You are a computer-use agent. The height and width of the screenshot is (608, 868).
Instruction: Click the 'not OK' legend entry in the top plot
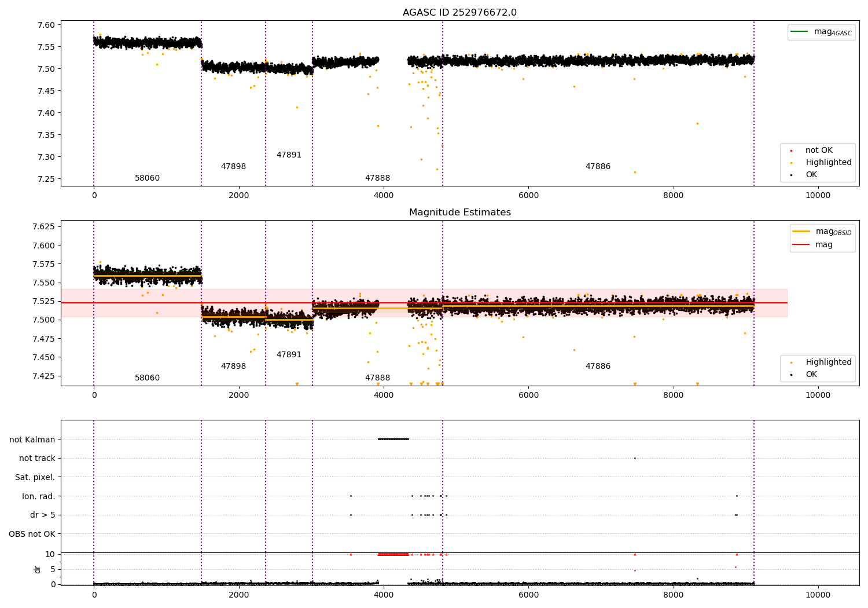[x=818, y=151]
